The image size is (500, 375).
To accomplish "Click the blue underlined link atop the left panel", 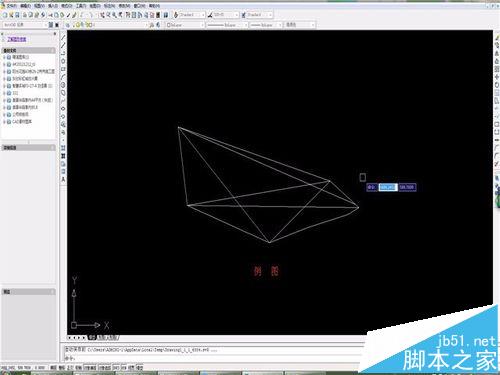I will [17, 39].
